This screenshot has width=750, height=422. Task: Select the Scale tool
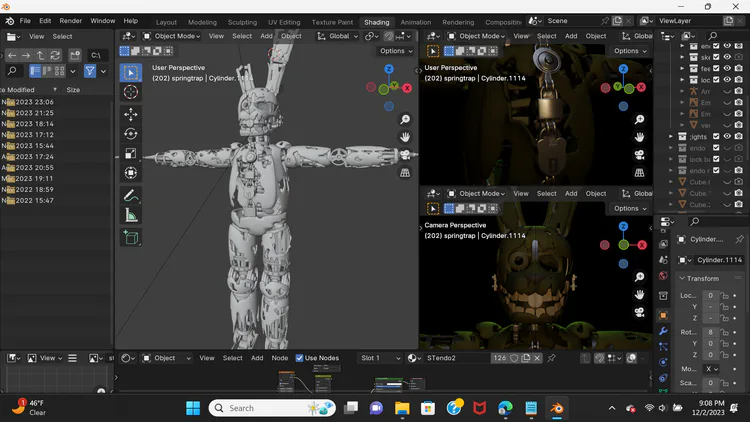coord(131,154)
